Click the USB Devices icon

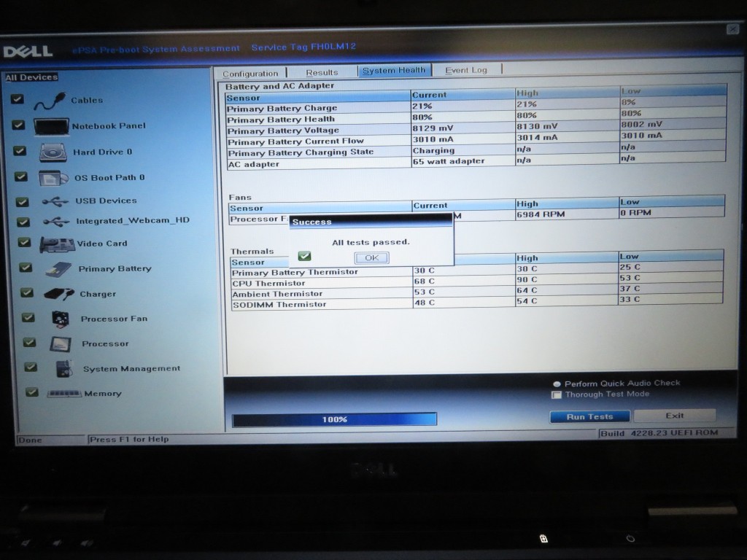[x=55, y=202]
